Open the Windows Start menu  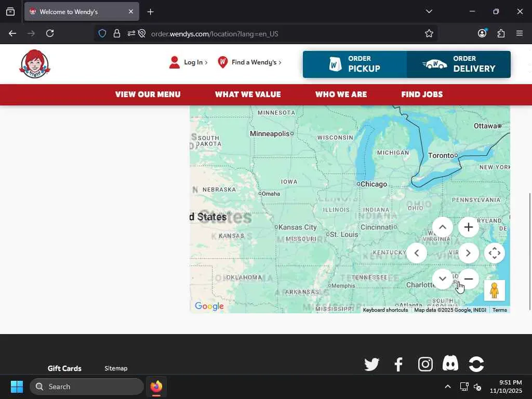(x=17, y=387)
